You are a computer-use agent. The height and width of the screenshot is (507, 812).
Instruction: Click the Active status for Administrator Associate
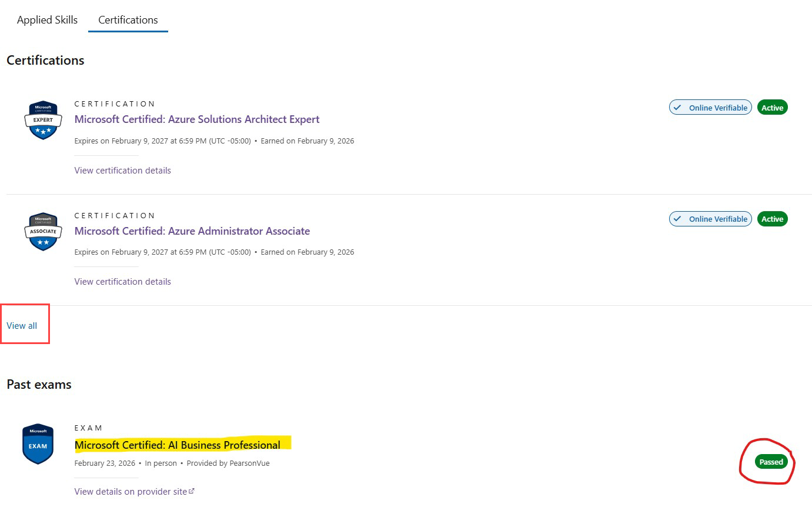tap(773, 219)
